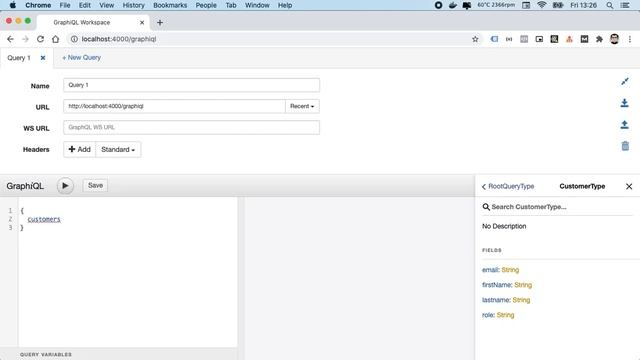The image size is (640, 360).
Task: Open the Standard headers dropdown
Action: (118, 149)
